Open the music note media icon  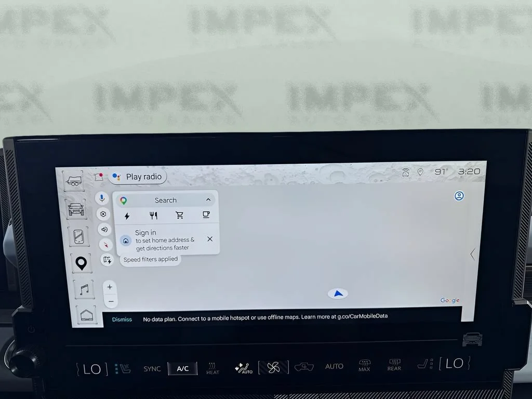84,290
